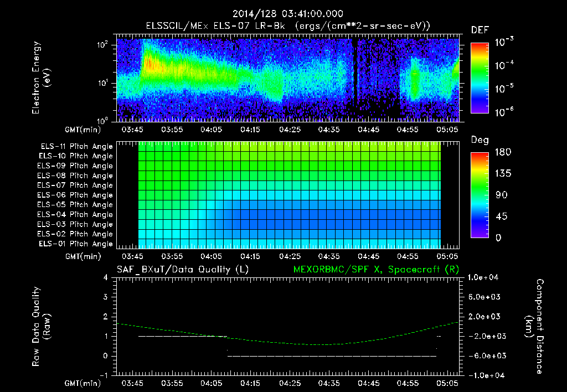Select the ELS-06 Pitch Angle row label
The width and height of the screenshot is (567, 392).
click(x=75, y=195)
